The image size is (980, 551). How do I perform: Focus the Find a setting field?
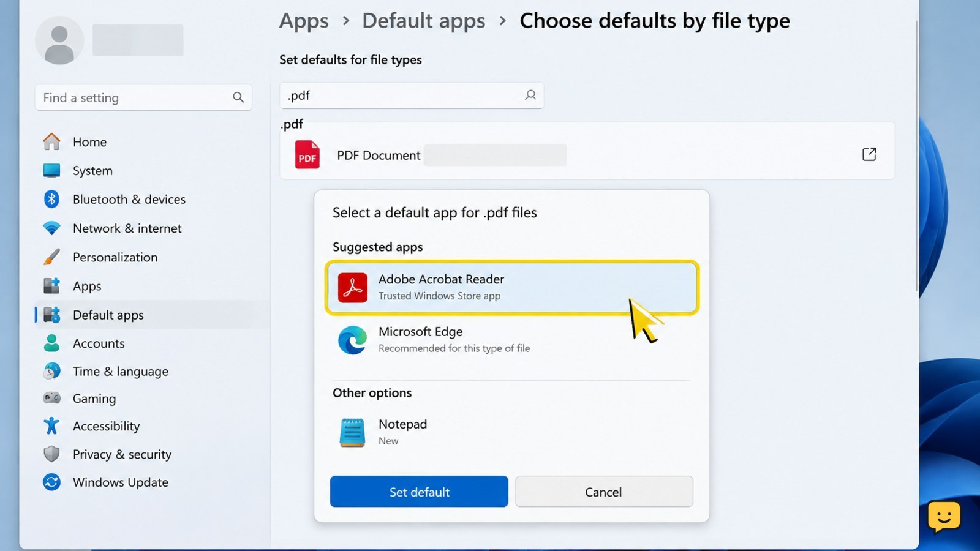[x=143, y=97]
